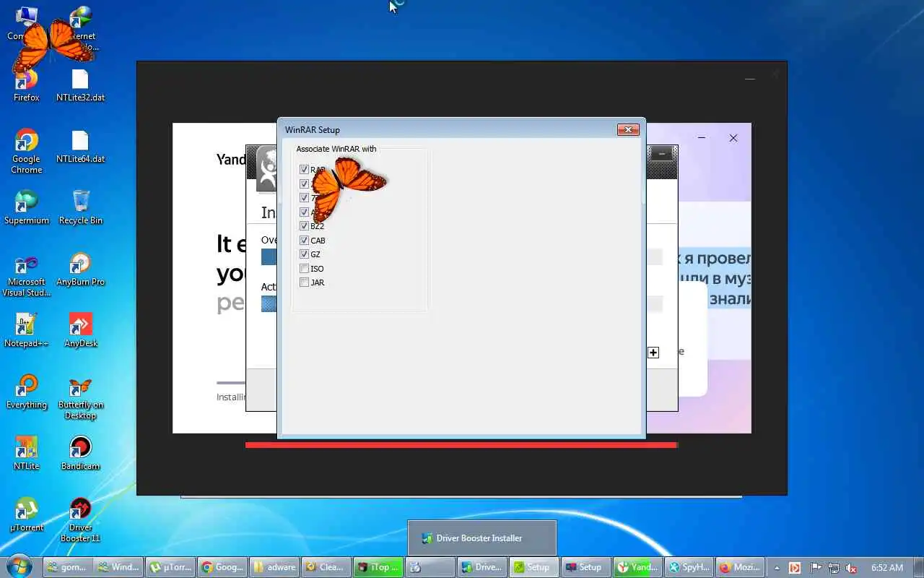This screenshot has height=578, width=924.
Task: Open the 6:52 AM clock
Action: (887, 568)
